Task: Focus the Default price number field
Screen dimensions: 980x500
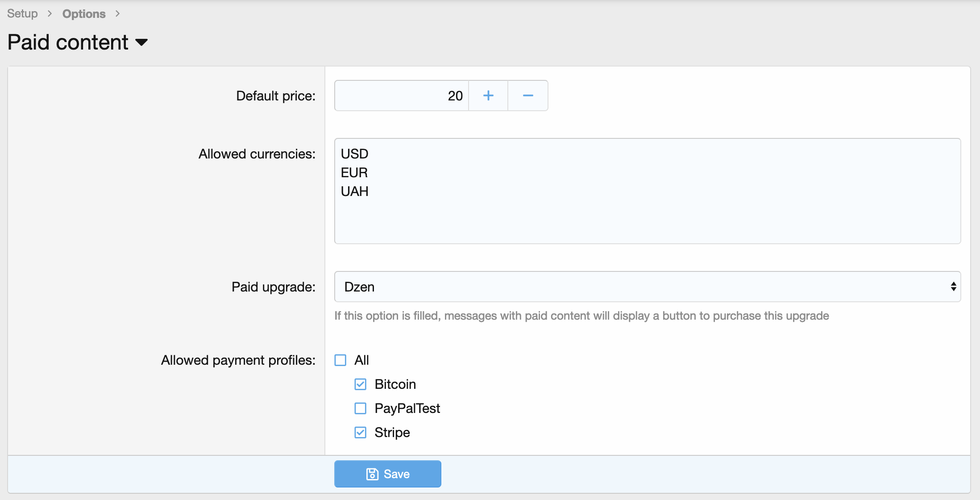Action: [402, 96]
